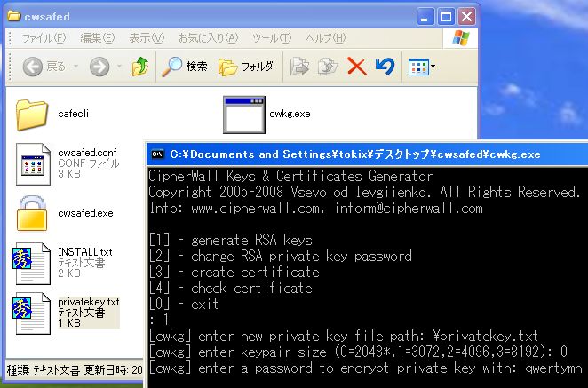Click the safecli folder name
Viewport: 588px width, 388px height.
point(74,114)
